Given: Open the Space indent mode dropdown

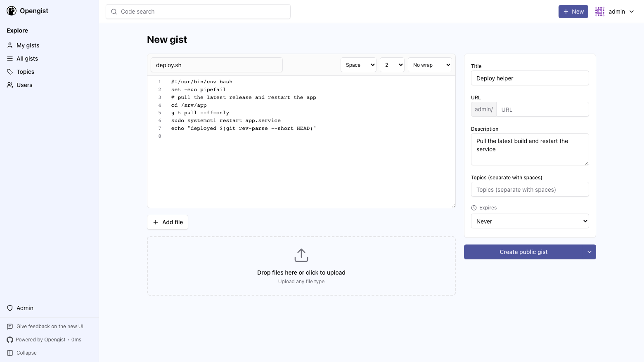Looking at the screenshot, I should pos(358,65).
